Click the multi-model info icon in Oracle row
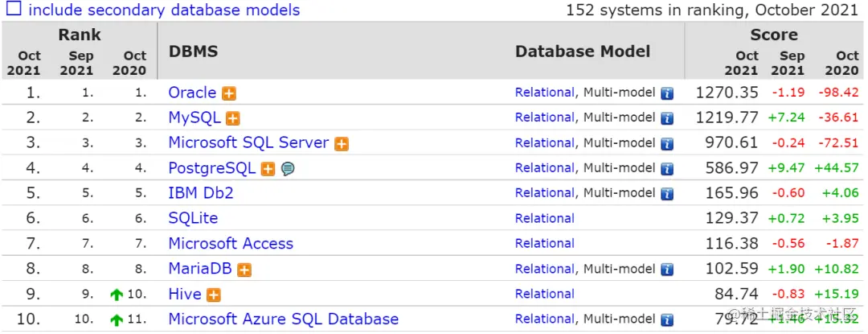The width and height of the screenshot is (868, 334). (x=667, y=93)
